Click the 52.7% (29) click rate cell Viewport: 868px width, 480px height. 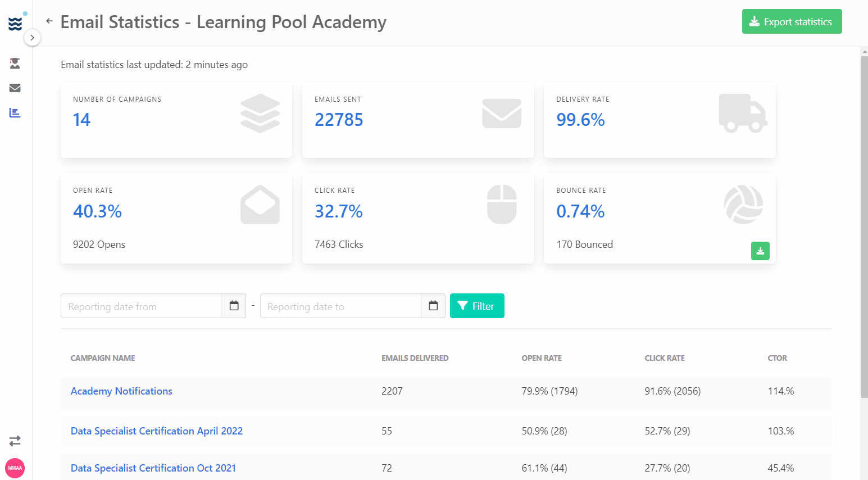pyautogui.click(x=667, y=431)
